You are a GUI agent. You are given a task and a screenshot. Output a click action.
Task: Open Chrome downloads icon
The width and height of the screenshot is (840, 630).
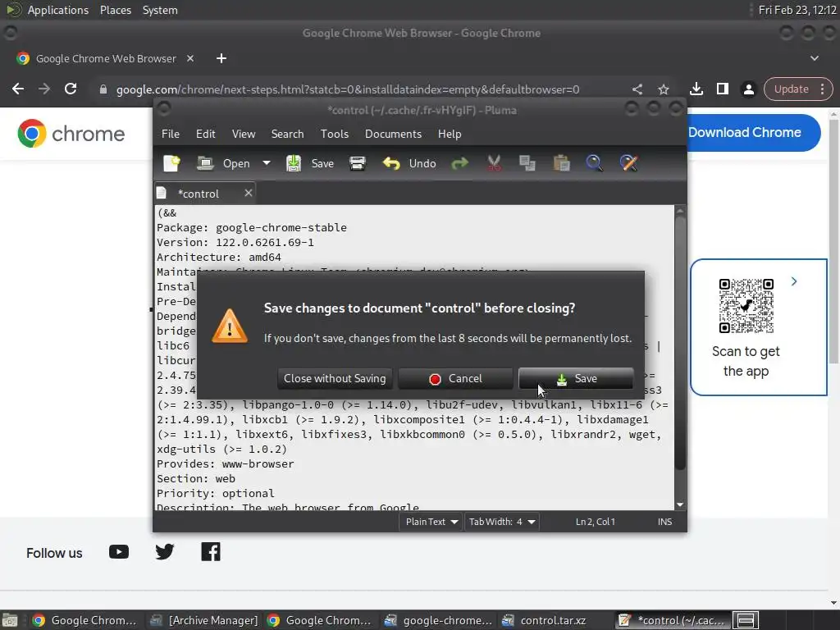pyautogui.click(x=696, y=89)
